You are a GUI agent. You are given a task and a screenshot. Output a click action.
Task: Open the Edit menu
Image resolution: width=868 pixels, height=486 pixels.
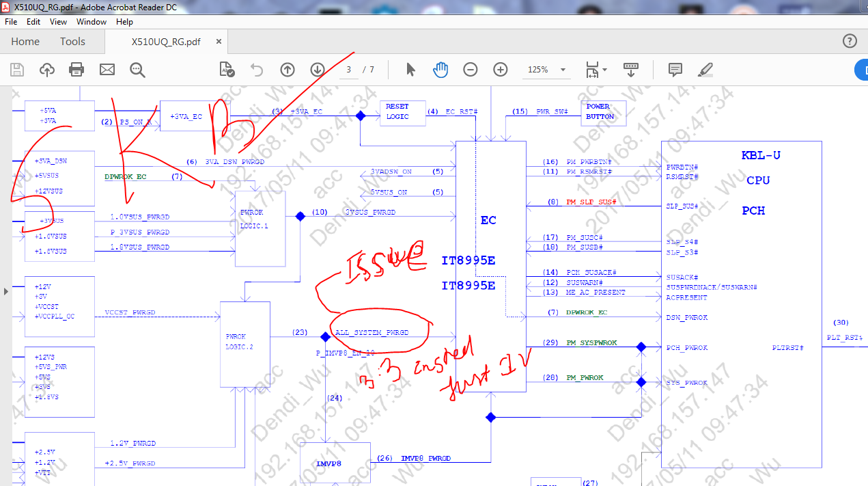tap(33, 22)
